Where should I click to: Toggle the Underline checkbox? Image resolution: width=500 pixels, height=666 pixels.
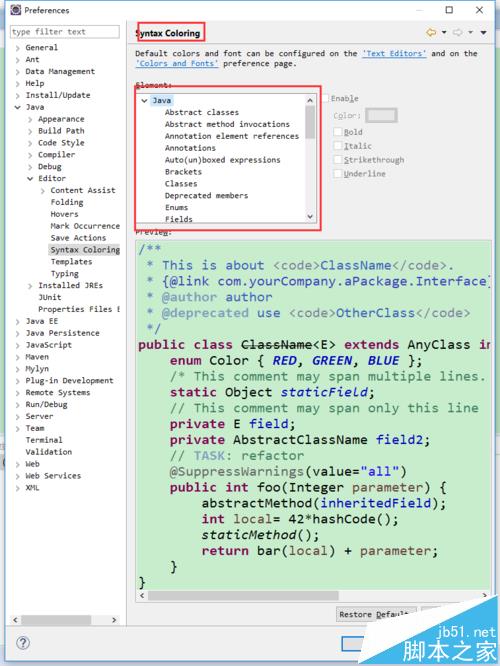click(x=338, y=174)
